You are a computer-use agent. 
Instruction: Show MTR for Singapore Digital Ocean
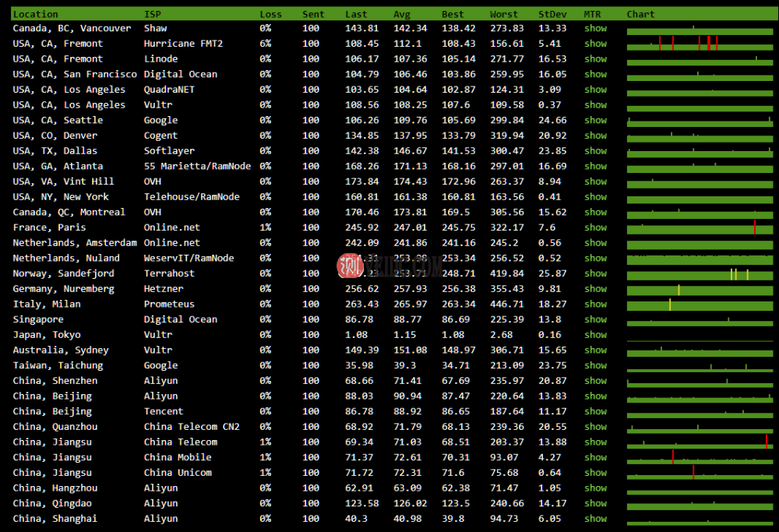coord(595,319)
